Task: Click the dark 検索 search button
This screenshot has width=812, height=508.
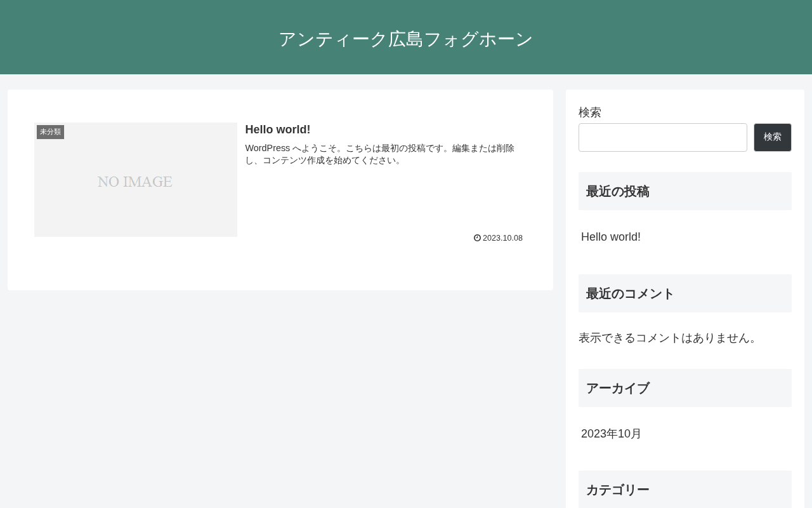Action: [773, 137]
